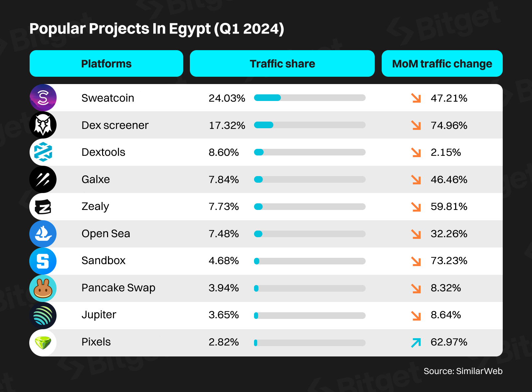532x392 pixels.
Task: Click the Dex screener eagle logo
Action: point(43,125)
